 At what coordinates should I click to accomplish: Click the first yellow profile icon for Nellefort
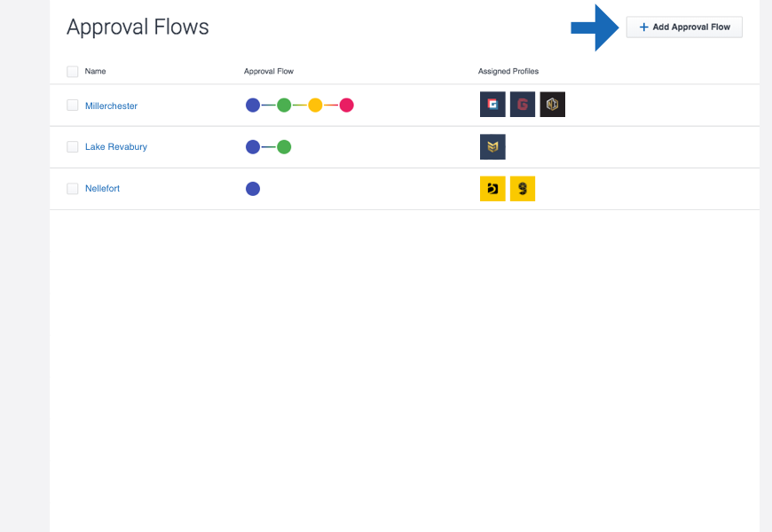click(492, 189)
